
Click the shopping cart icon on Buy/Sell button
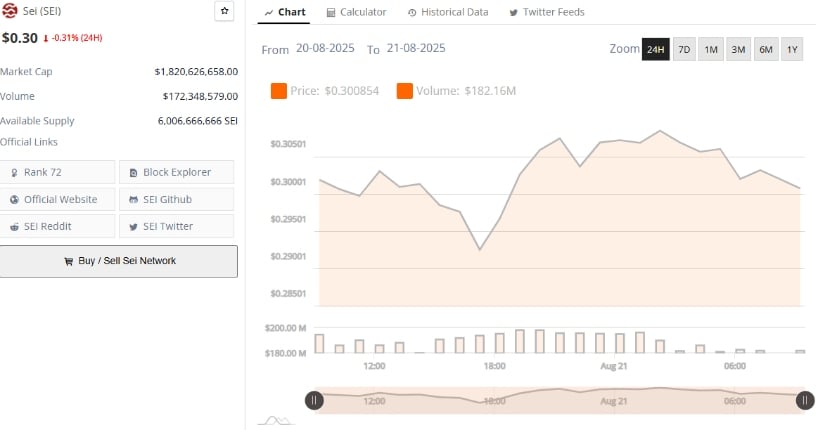tap(68, 261)
